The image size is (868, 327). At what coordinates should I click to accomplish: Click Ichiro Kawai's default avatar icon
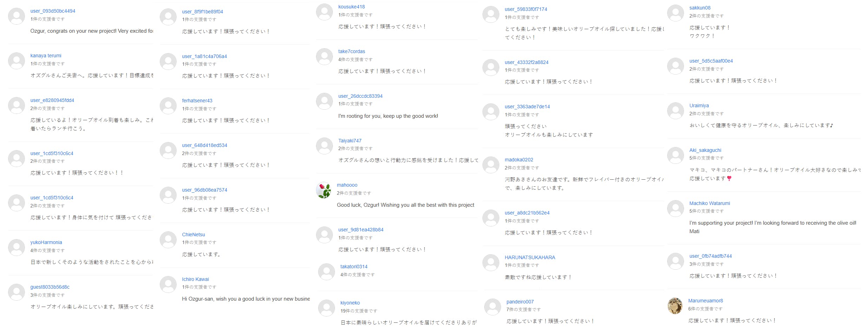(168, 284)
